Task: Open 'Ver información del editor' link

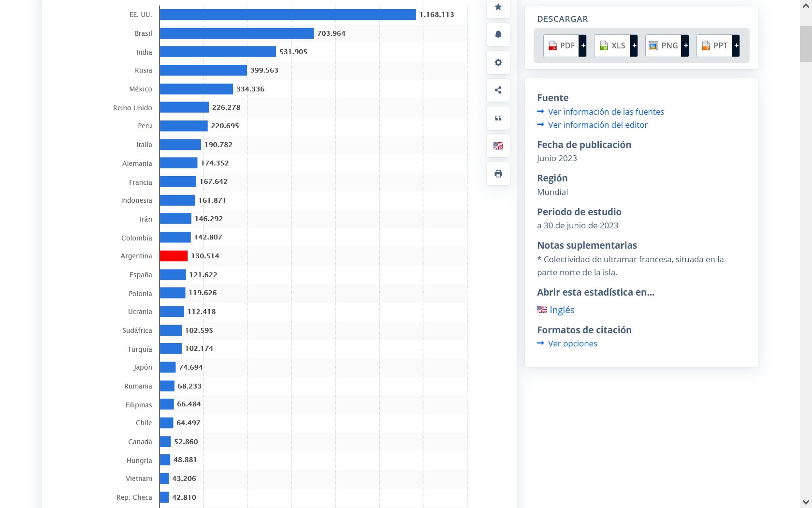Action: point(597,125)
